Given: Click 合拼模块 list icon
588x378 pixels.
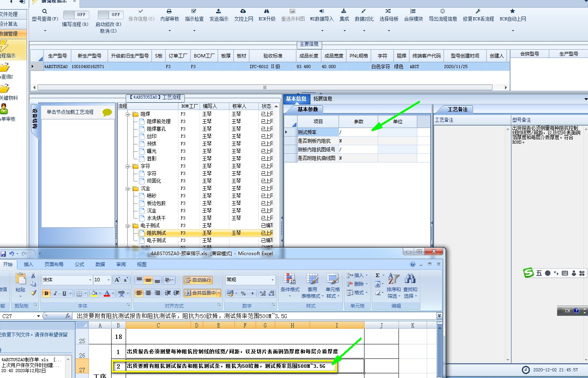Looking at the screenshot, I should coord(413,11).
